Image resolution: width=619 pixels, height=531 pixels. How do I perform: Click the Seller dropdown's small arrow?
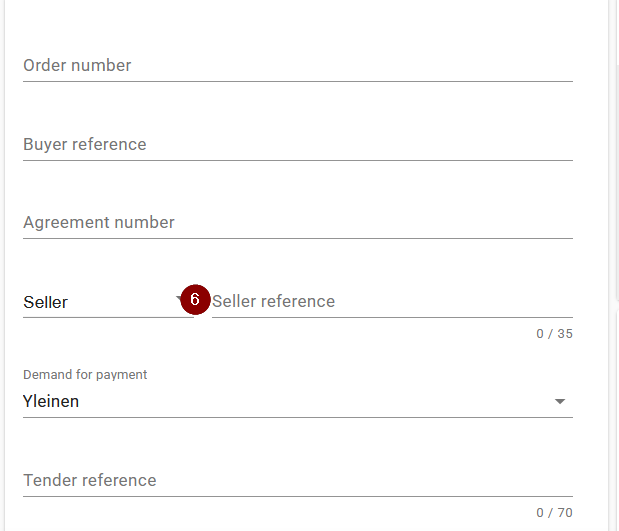[x=178, y=298]
